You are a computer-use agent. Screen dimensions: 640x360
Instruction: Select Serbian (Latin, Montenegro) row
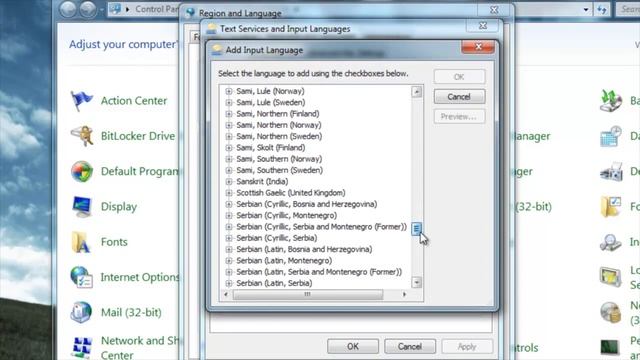pos(284,260)
